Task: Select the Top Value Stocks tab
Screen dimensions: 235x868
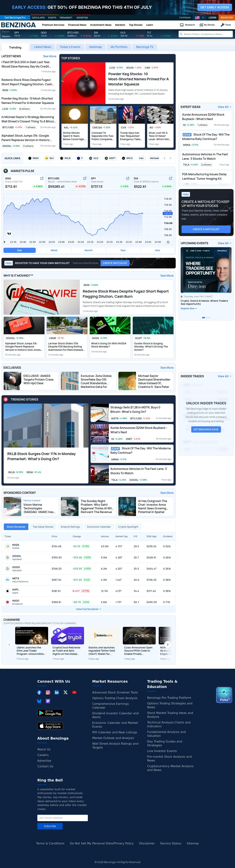Action: (x=43, y=527)
